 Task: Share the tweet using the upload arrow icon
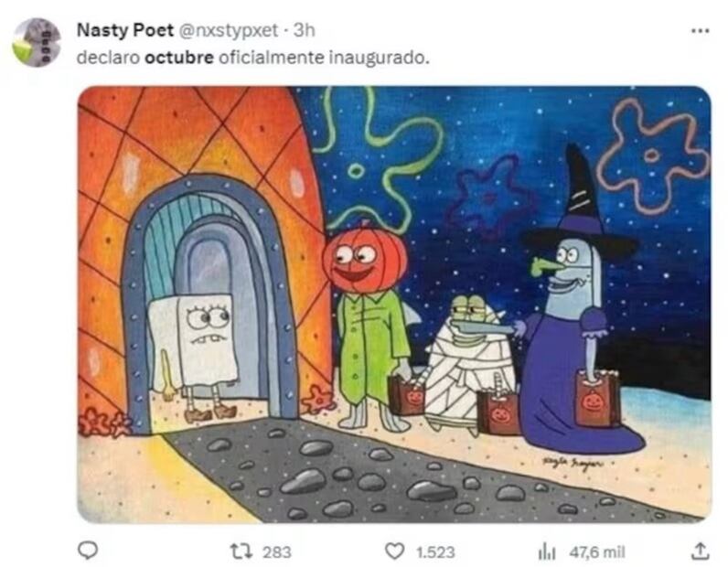701,551
